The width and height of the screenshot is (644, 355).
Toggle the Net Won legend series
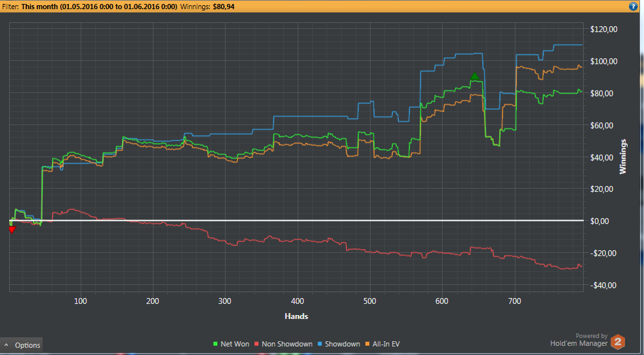(x=231, y=344)
